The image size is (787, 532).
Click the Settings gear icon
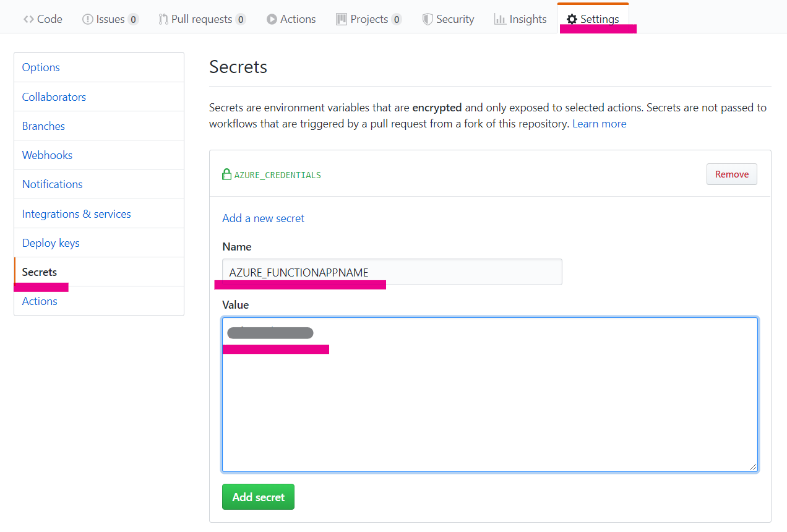click(x=572, y=19)
